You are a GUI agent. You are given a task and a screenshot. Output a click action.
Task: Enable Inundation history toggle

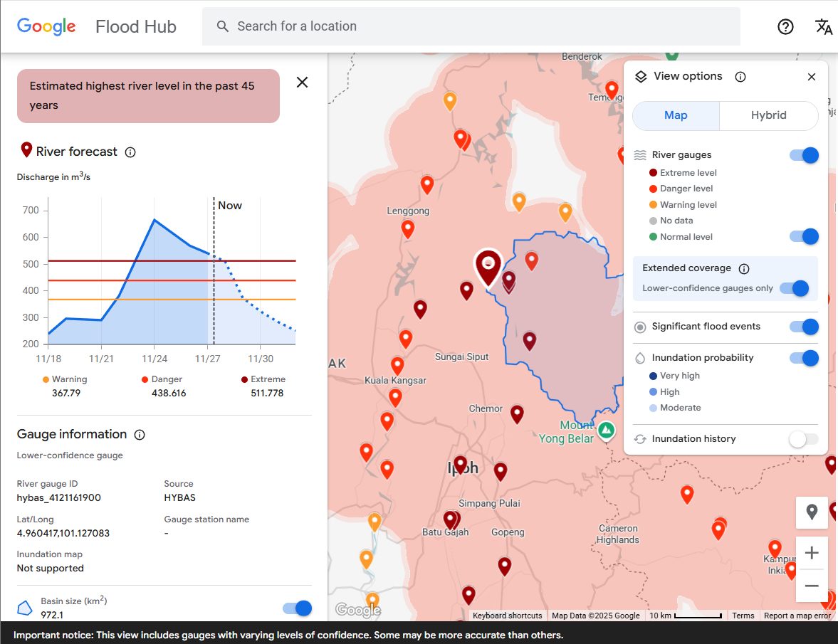click(x=804, y=439)
